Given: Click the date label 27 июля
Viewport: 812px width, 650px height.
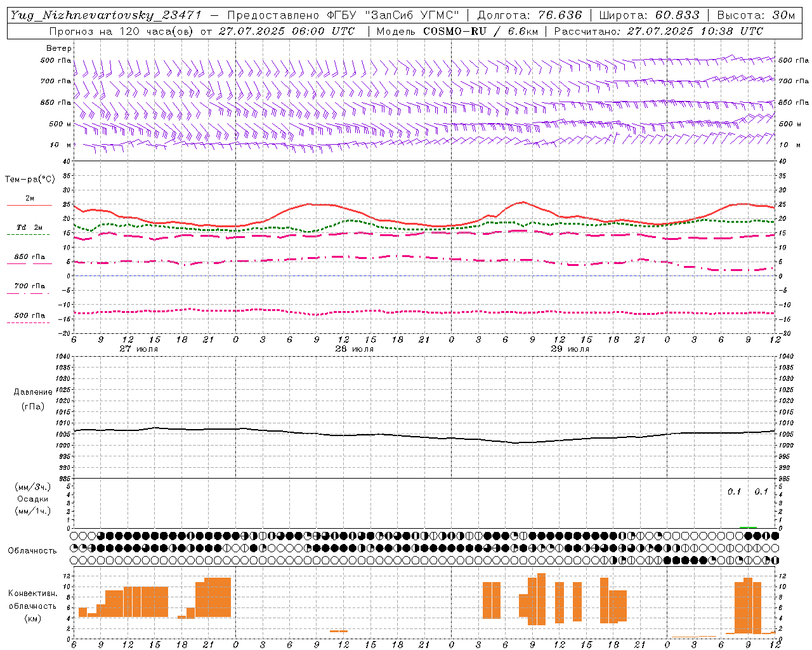Looking at the screenshot, I should coord(139,349).
